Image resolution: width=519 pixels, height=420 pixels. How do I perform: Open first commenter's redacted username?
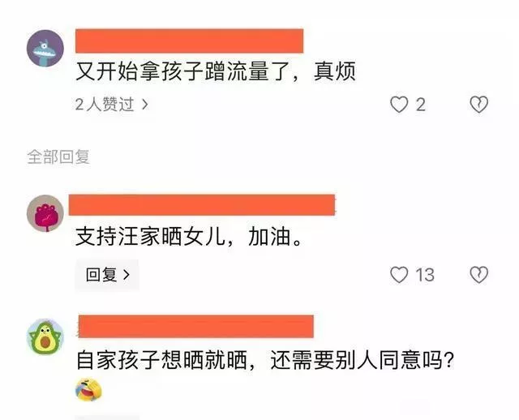click(x=189, y=41)
